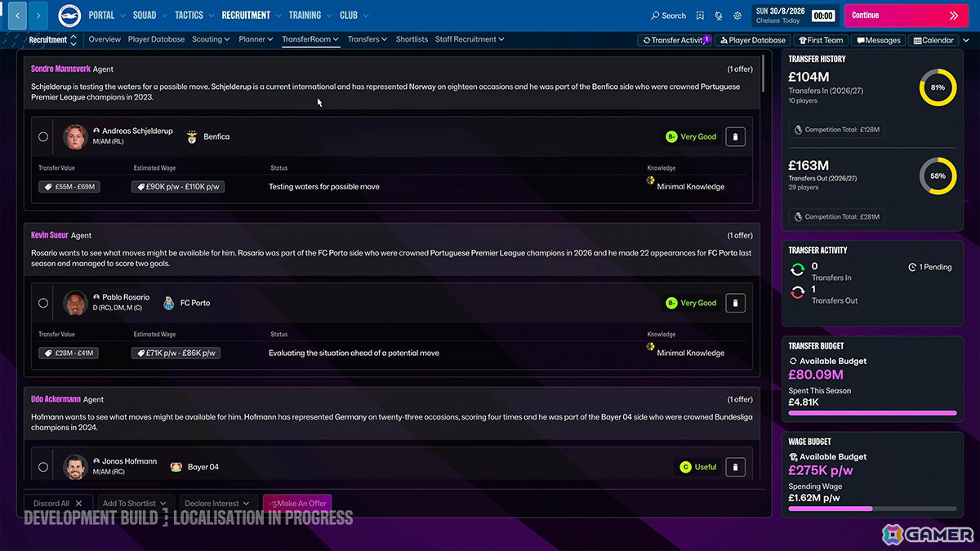The height and width of the screenshot is (551, 980).
Task: Open the settings gear icon
Action: [737, 16]
